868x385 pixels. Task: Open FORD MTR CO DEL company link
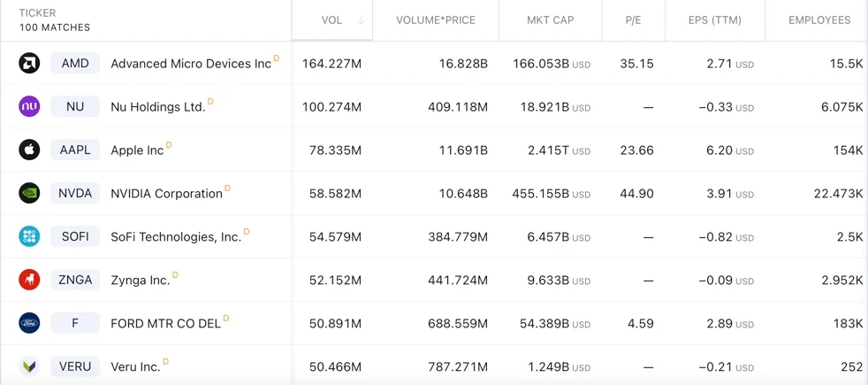tap(165, 324)
